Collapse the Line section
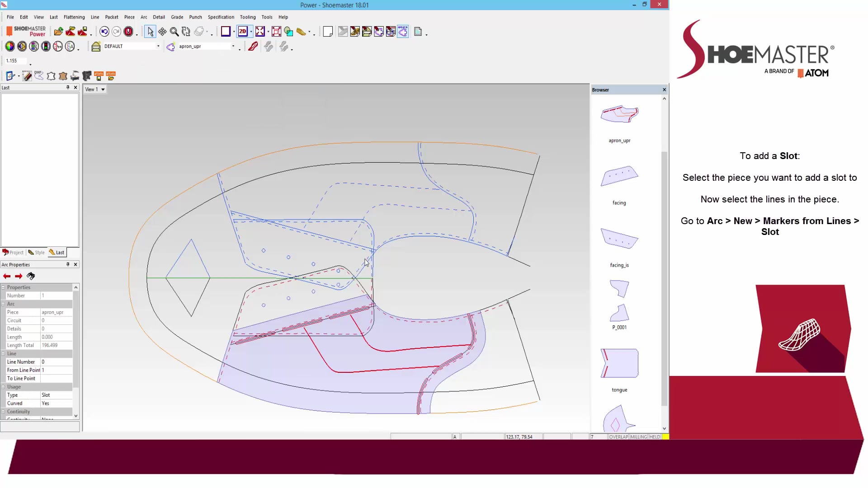 point(3,354)
